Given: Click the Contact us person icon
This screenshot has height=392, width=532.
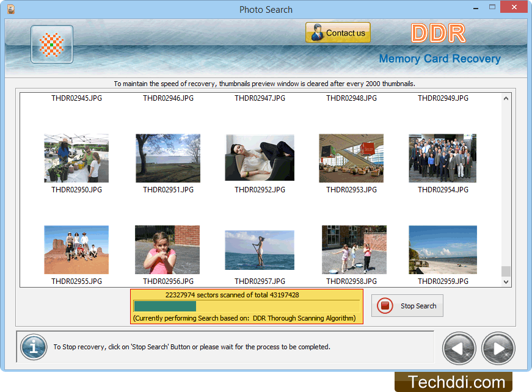Looking at the screenshot, I should click(x=316, y=32).
